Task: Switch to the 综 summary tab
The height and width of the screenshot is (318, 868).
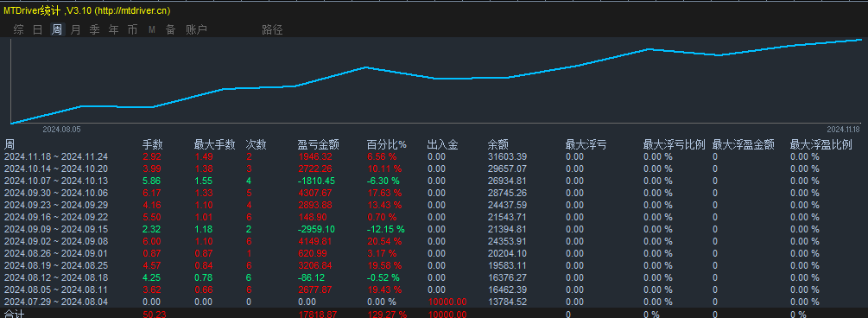Action: tap(19, 30)
